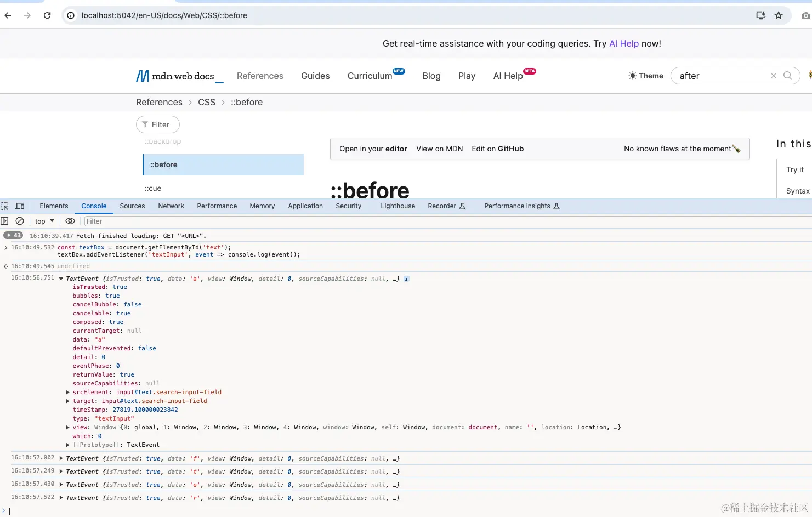Reload the page with the refresh icon
The image size is (812, 517).
point(47,15)
